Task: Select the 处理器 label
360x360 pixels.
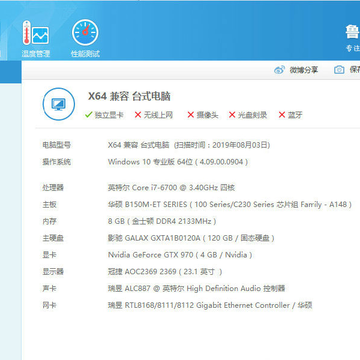Action: coord(53,188)
